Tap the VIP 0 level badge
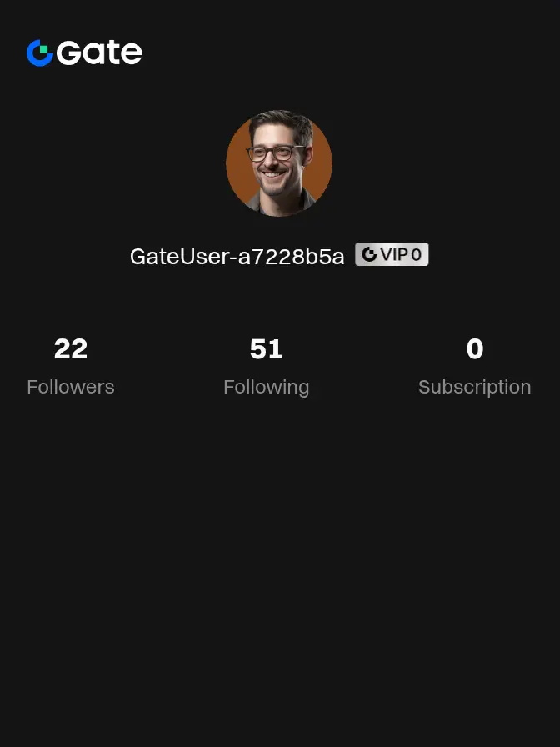Viewport: 560px width, 747px height. click(x=392, y=254)
